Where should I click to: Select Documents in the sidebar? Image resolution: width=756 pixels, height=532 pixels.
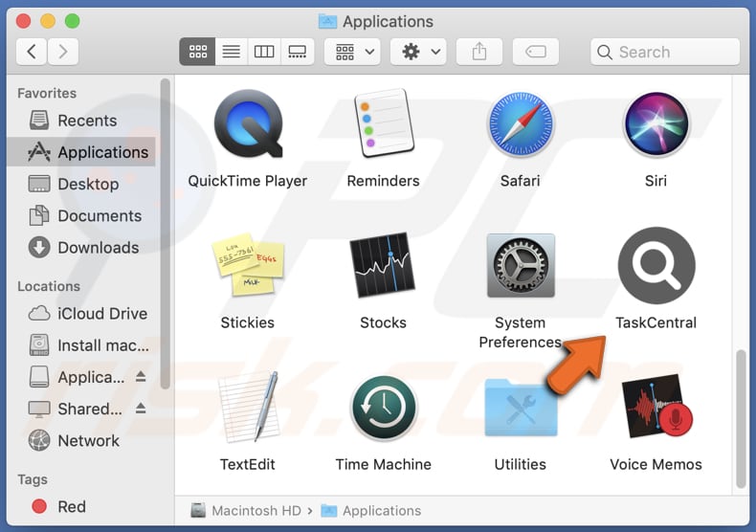pyautogui.click(x=81, y=216)
